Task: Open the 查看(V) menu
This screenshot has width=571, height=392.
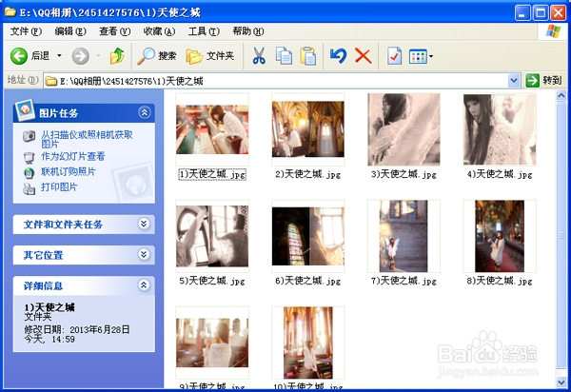Action: click(115, 31)
